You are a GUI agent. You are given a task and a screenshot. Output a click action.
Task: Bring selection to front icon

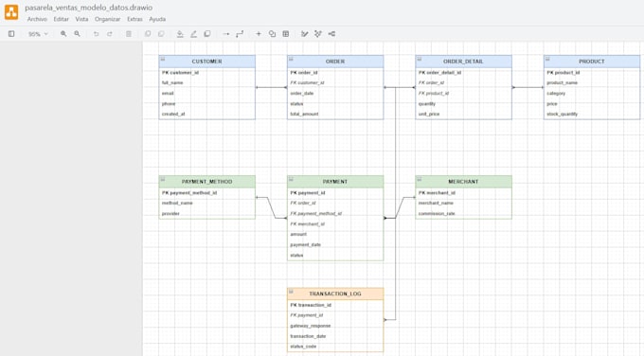click(148, 34)
